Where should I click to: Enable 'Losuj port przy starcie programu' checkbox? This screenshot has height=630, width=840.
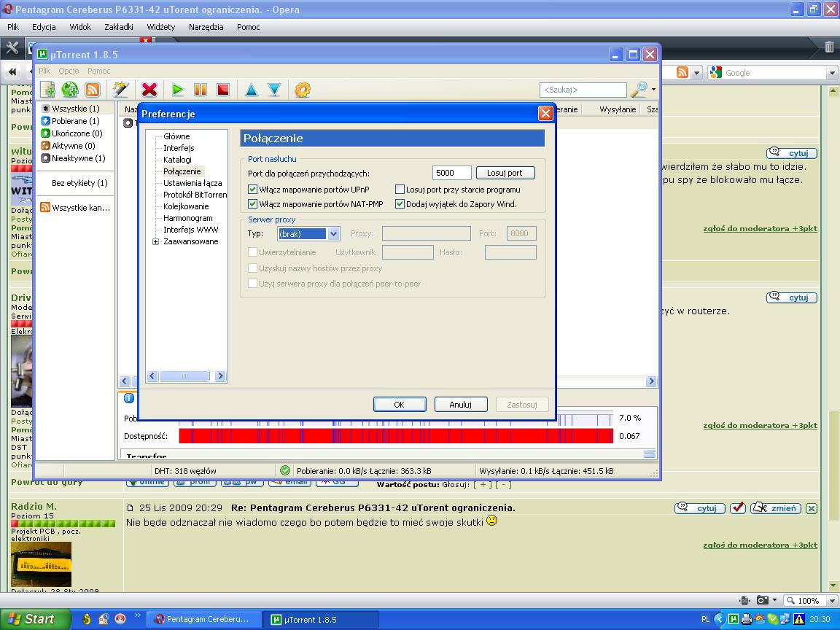click(x=400, y=189)
